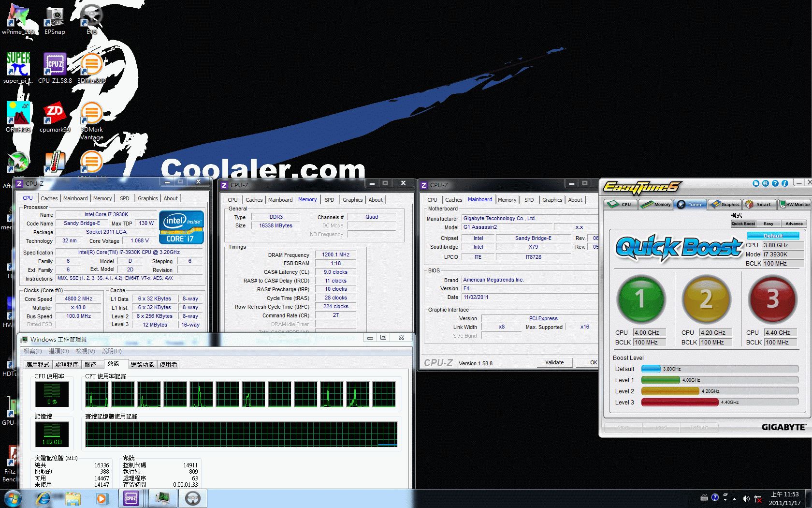Click the Level 2 4.20GHz boost bar
This screenshot has width=812, height=508.
pos(720,391)
